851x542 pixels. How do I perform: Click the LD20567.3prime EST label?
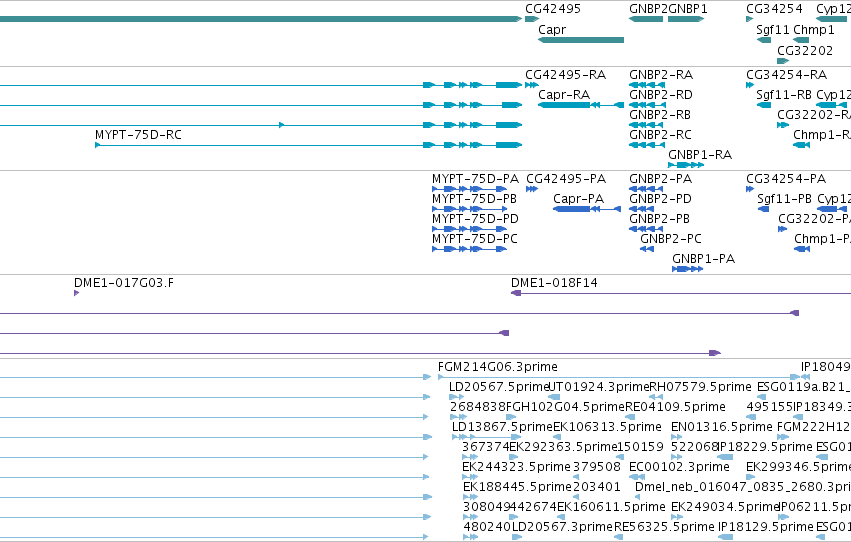562,527
